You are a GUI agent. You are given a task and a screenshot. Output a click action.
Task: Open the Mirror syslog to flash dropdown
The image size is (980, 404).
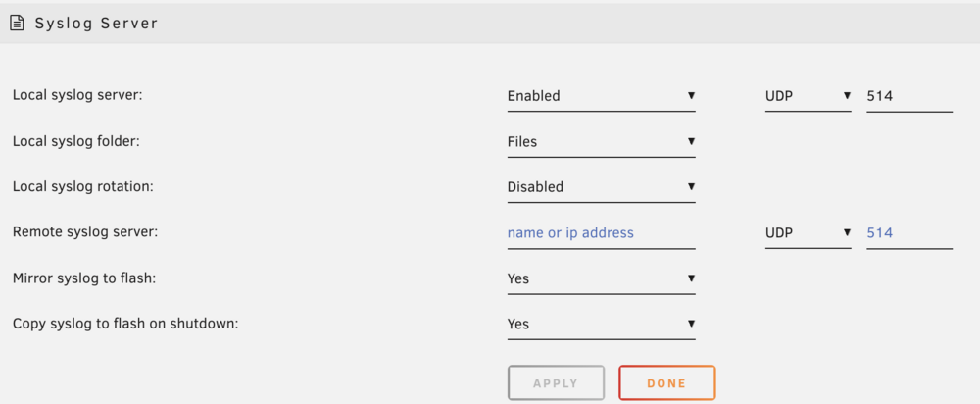602,278
